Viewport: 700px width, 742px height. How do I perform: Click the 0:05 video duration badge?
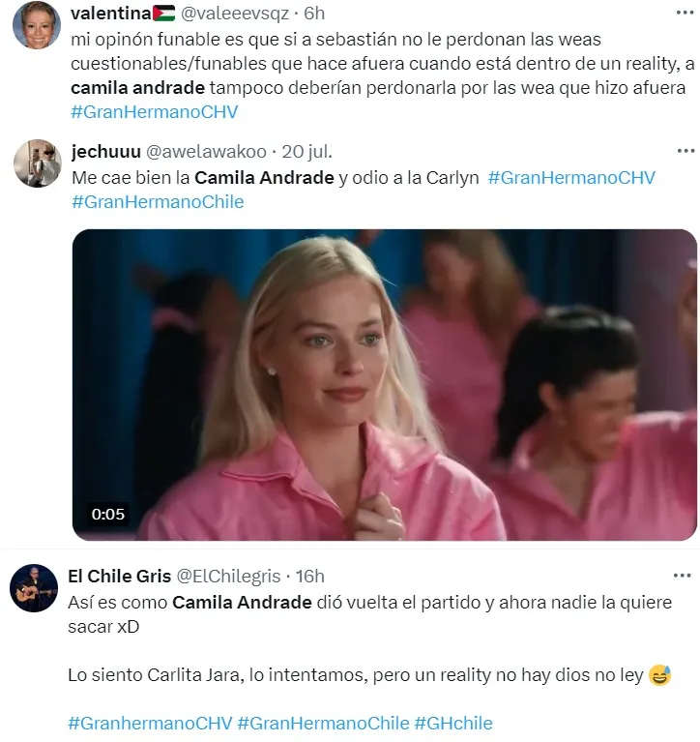click(108, 514)
